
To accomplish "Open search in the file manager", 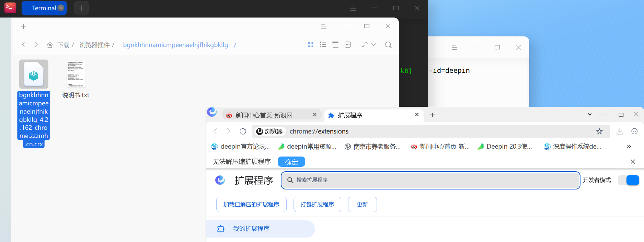I will tap(388, 45).
